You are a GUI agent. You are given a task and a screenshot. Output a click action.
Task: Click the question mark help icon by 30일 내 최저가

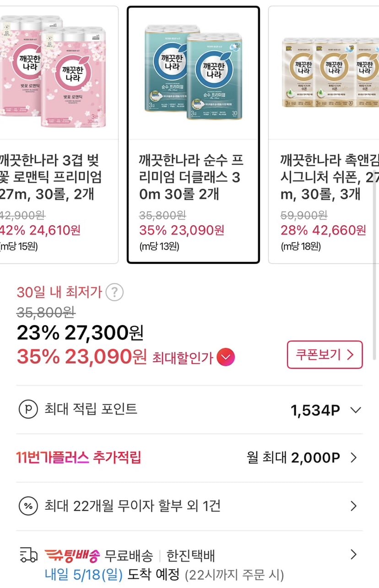114,292
